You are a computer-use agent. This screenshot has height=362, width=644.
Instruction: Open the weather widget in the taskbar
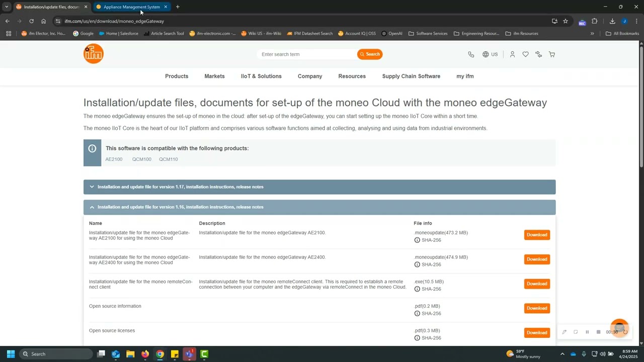point(523,354)
